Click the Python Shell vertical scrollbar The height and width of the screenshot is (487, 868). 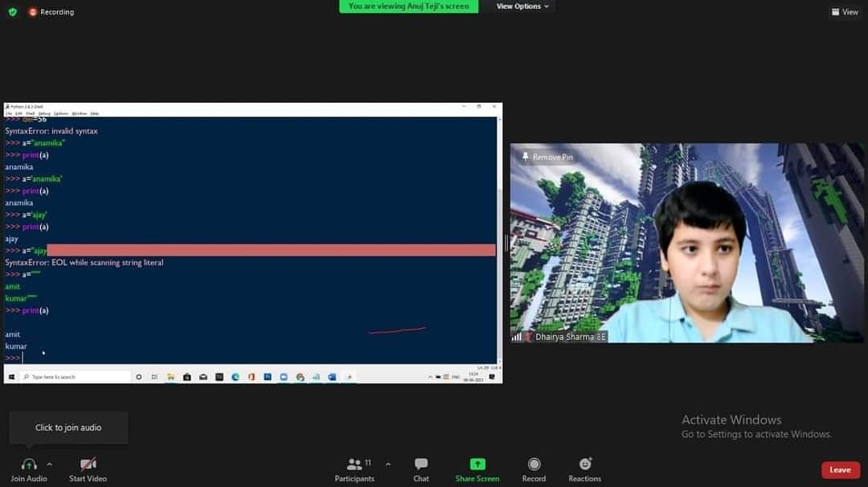pyautogui.click(x=499, y=239)
